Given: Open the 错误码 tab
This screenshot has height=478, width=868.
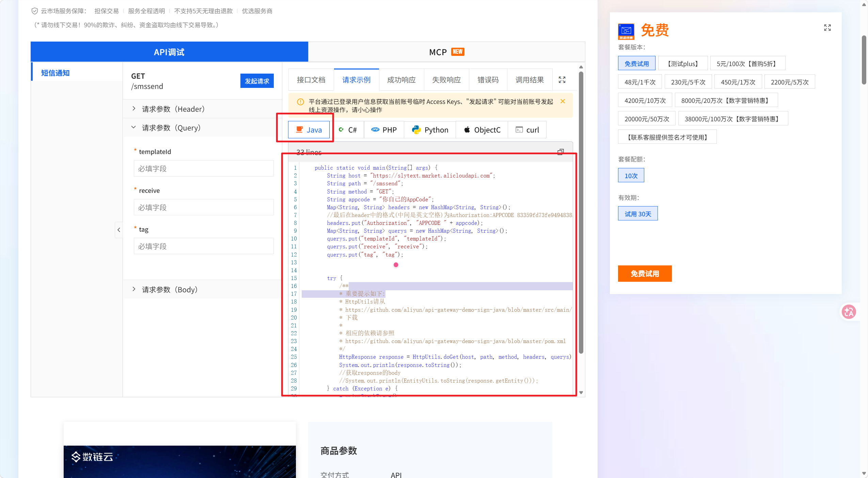Looking at the screenshot, I should [488, 80].
